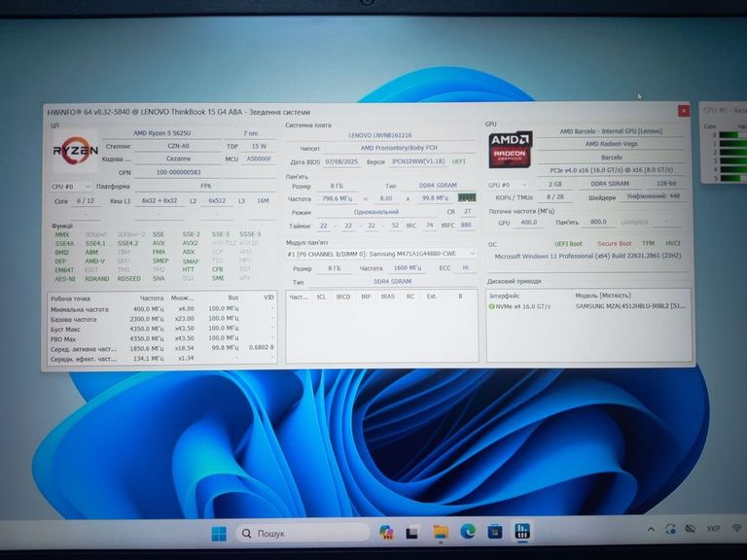This screenshot has width=747, height=560.
Task: Click the Робоча точка column header
Action: tap(70, 298)
